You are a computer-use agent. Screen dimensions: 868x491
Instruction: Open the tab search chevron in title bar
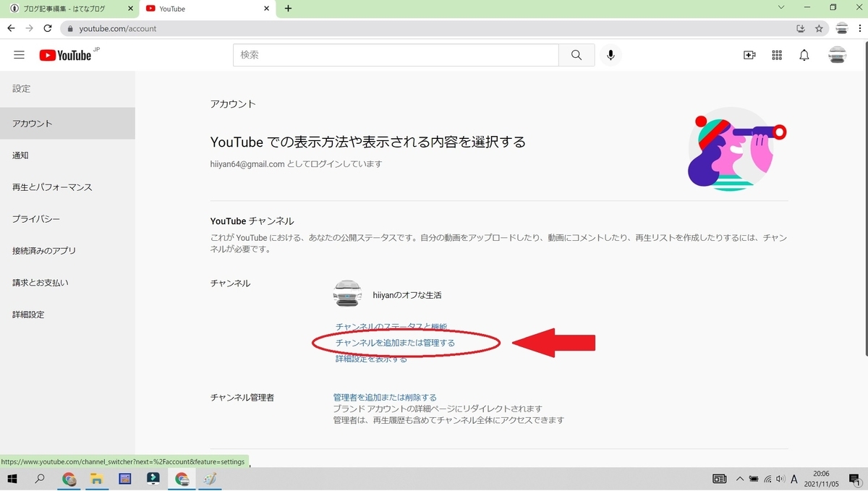tap(781, 8)
